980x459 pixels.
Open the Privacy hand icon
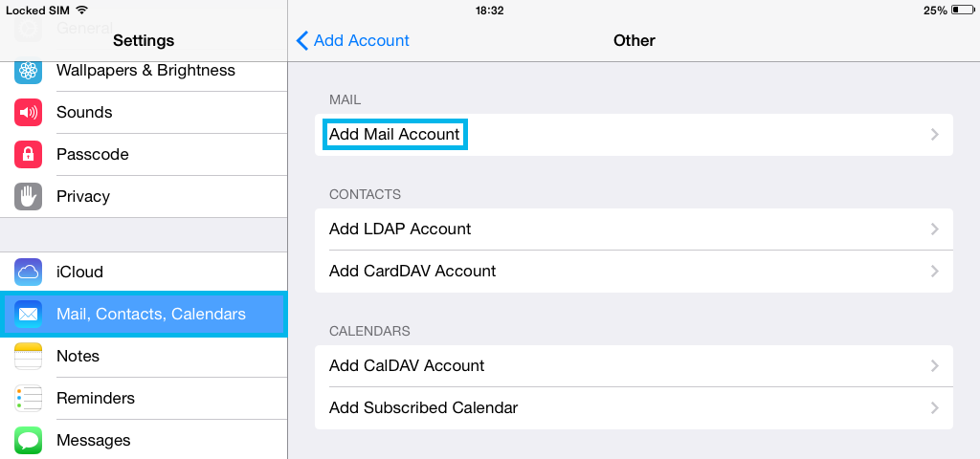coord(28,196)
